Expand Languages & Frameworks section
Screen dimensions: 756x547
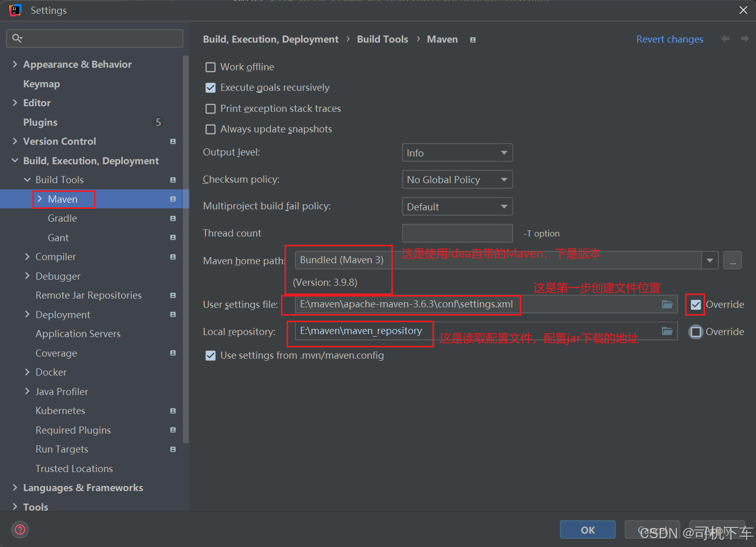[15, 487]
